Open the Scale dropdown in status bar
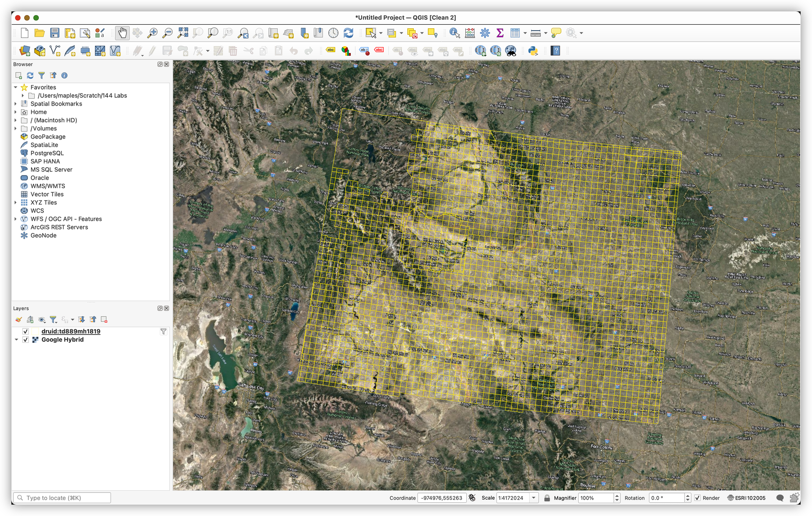Viewport: 812px width, 516px height. (x=533, y=498)
